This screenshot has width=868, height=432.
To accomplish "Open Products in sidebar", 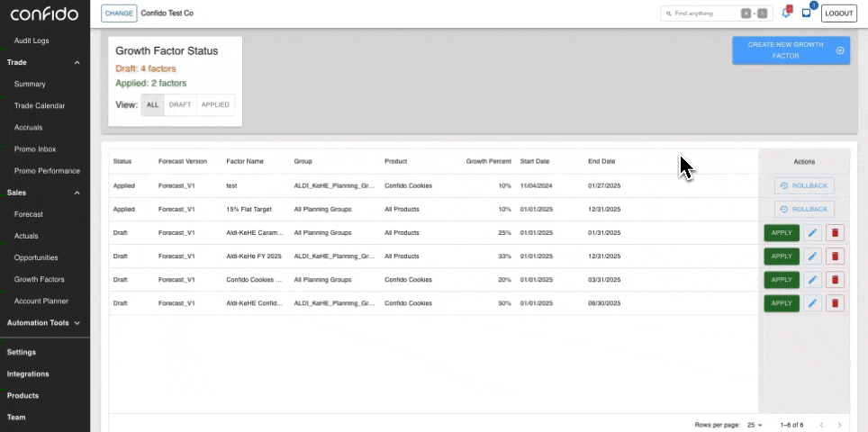I will [23, 395].
